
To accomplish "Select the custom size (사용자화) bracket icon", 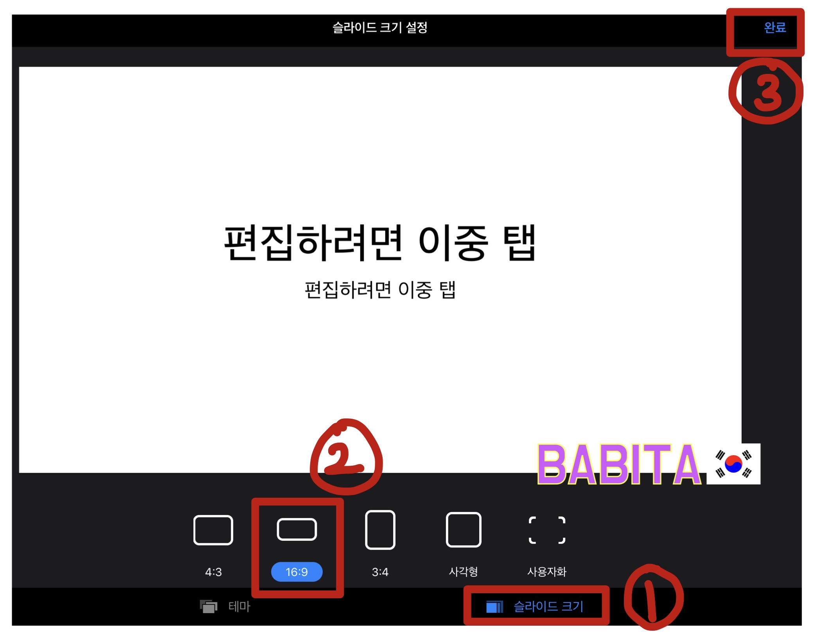I will [x=547, y=530].
